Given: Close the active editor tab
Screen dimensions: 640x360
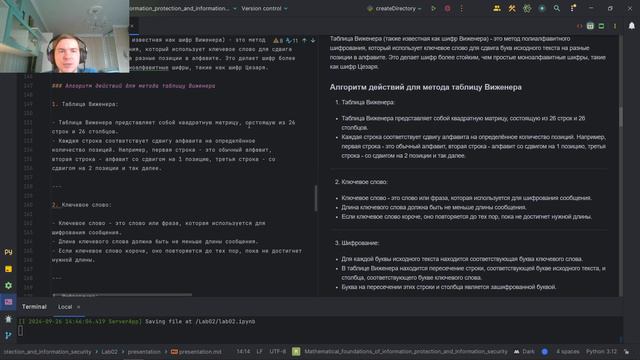Looking at the screenshot, I should 132,26.
